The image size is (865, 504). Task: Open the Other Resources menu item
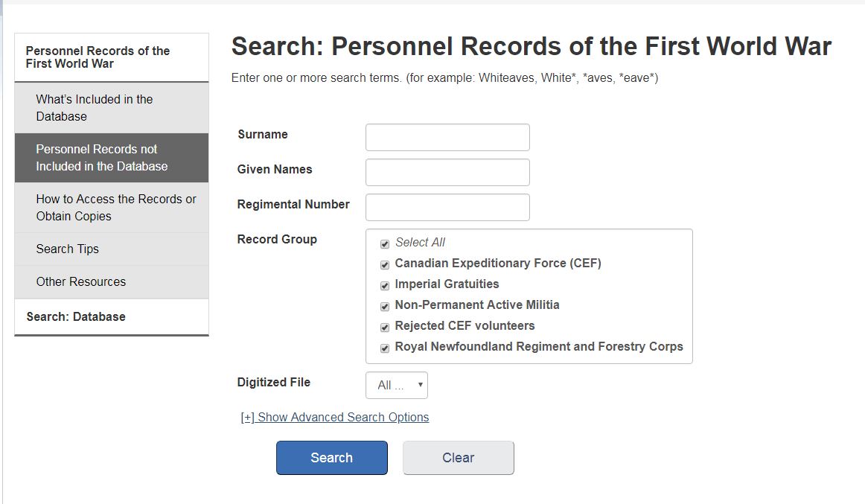81,281
